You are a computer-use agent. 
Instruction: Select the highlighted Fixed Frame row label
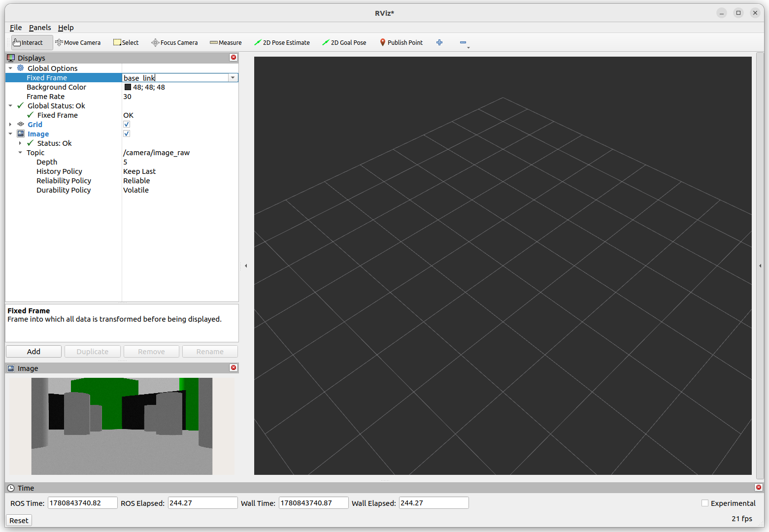[47, 77]
